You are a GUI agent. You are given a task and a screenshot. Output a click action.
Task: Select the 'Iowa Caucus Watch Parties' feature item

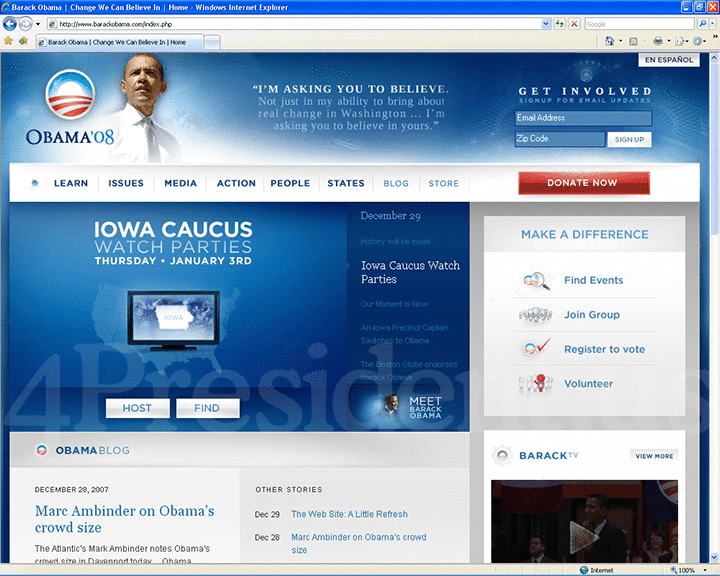(x=410, y=272)
